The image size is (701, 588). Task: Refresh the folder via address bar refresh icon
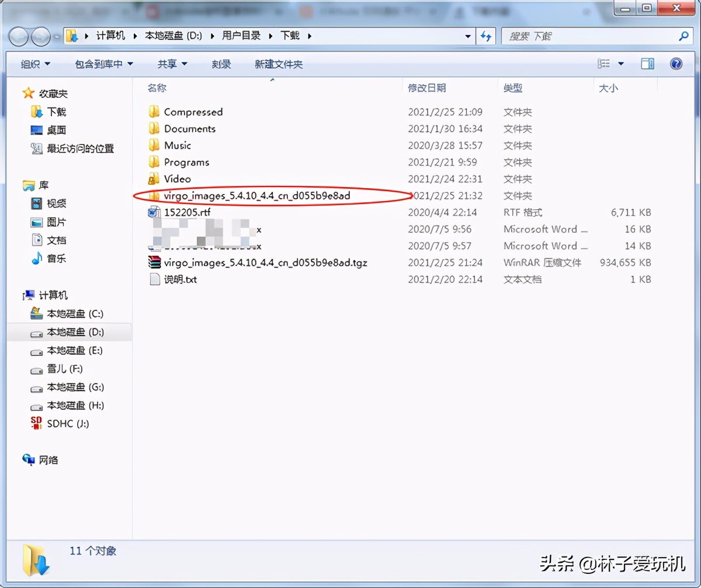[x=485, y=36]
